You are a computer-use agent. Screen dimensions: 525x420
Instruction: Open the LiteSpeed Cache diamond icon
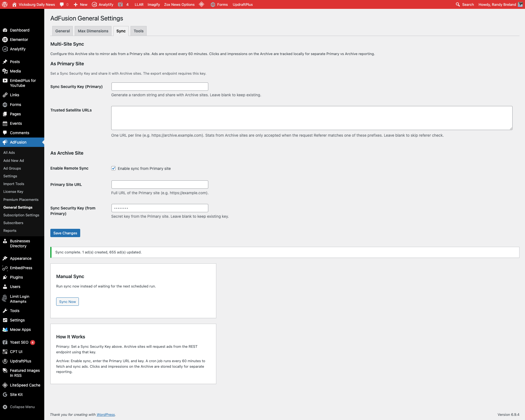5,385
